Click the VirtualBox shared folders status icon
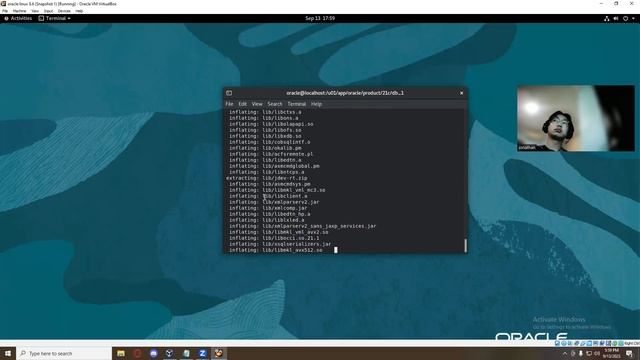The height and width of the screenshot is (360, 640). (590, 343)
